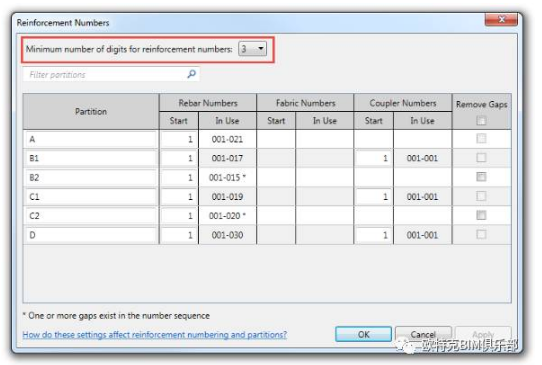This screenshot has width=542, height=365.
Task: Click rebar In Use value 001-030
Action: click(227, 235)
